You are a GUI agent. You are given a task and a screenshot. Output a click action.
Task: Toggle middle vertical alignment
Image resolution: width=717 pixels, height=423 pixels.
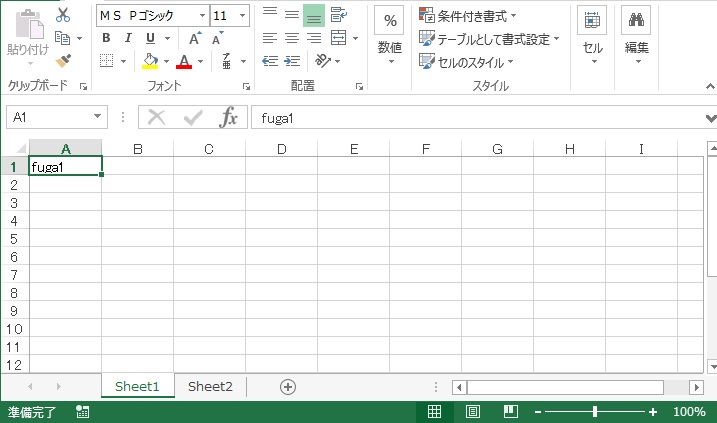(x=292, y=15)
